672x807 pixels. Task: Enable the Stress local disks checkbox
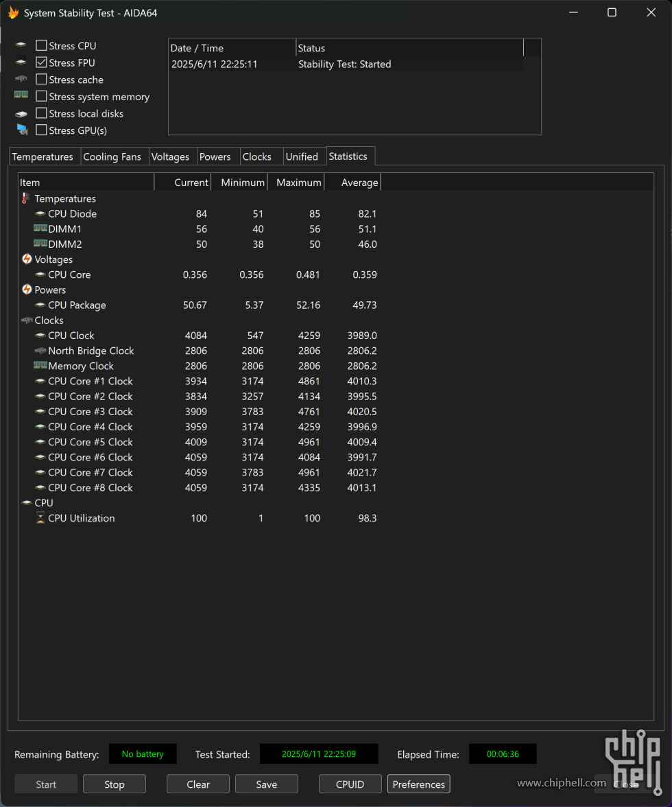click(41, 113)
